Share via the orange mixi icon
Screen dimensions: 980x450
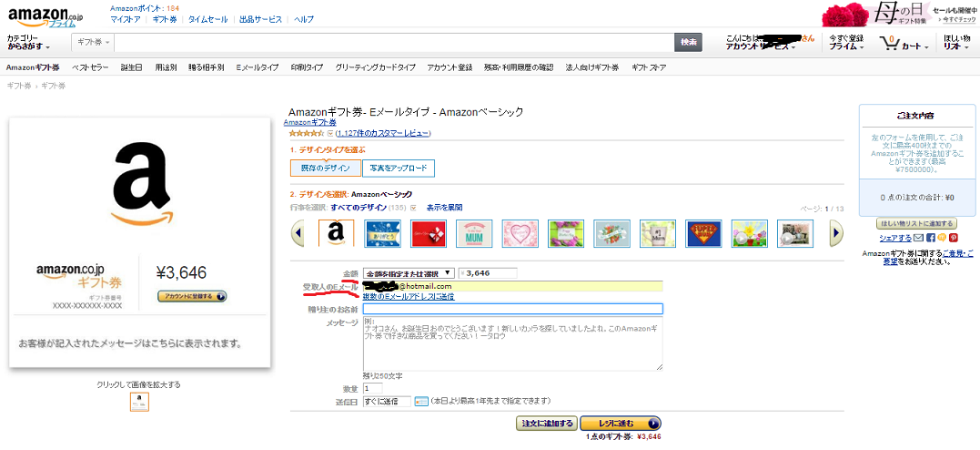point(942,238)
